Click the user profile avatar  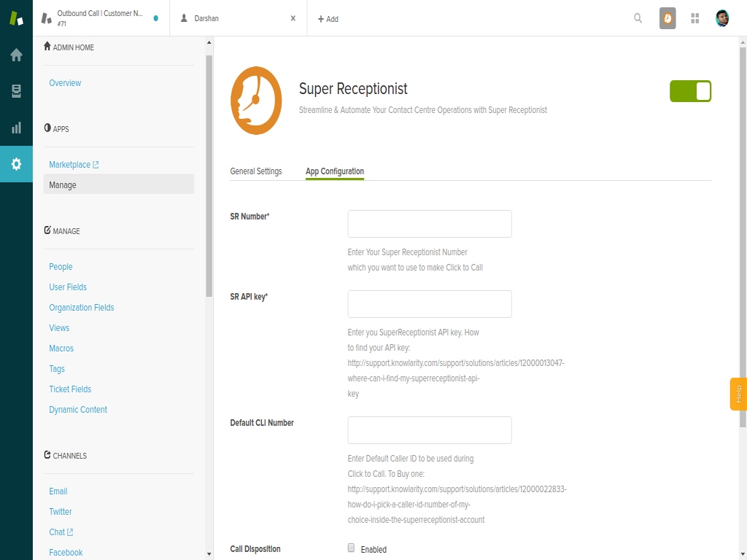click(722, 18)
